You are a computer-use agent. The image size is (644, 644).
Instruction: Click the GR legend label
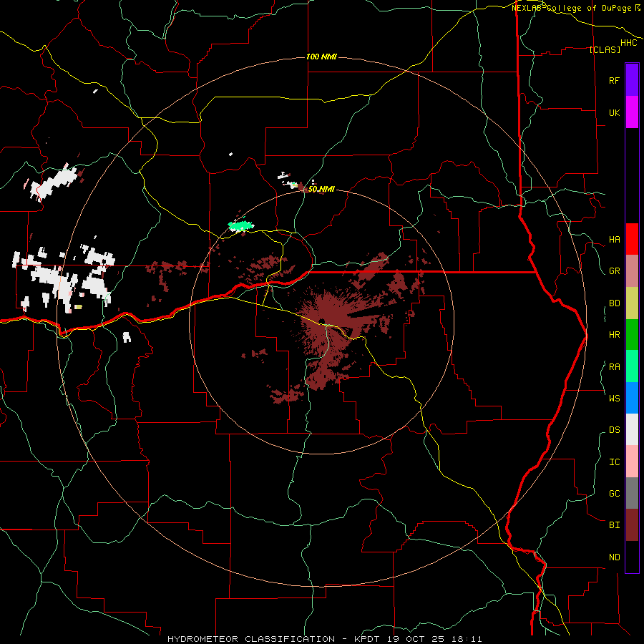pos(614,271)
